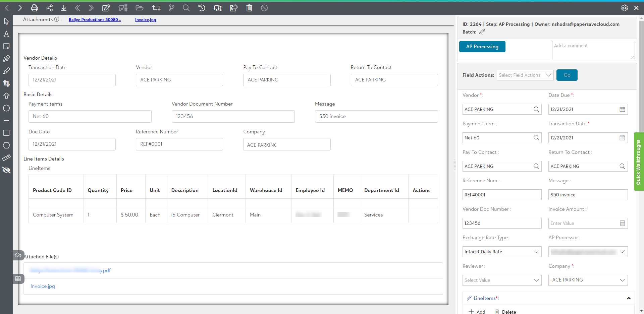The width and height of the screenshot is (644, 314).
Task: Click the cancel circle-slash icon
Action: 264,8
